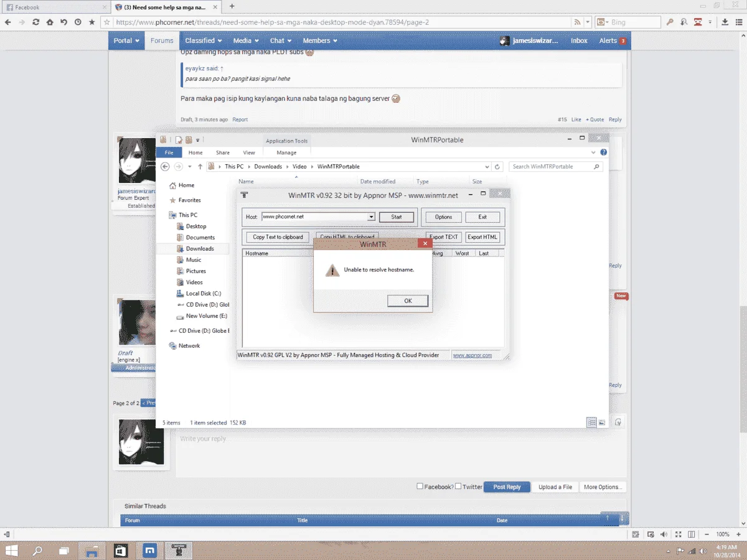Open the browser hamburger menu

740,22
